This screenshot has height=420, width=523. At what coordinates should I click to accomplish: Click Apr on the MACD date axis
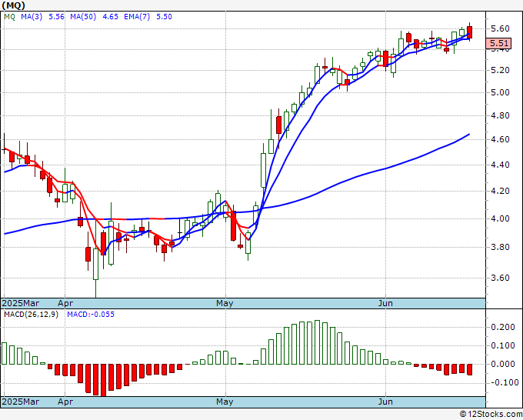tap(65, 402)
